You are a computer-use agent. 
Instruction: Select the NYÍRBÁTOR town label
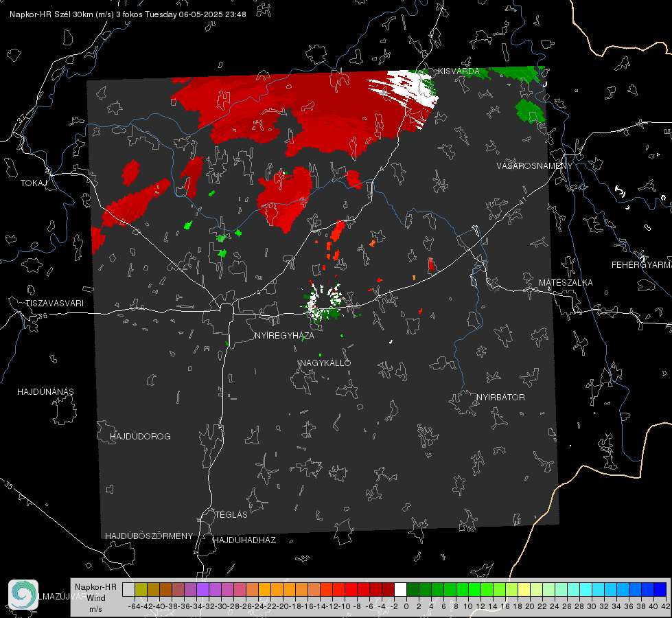pyautogui.click(x=500, y=398)
